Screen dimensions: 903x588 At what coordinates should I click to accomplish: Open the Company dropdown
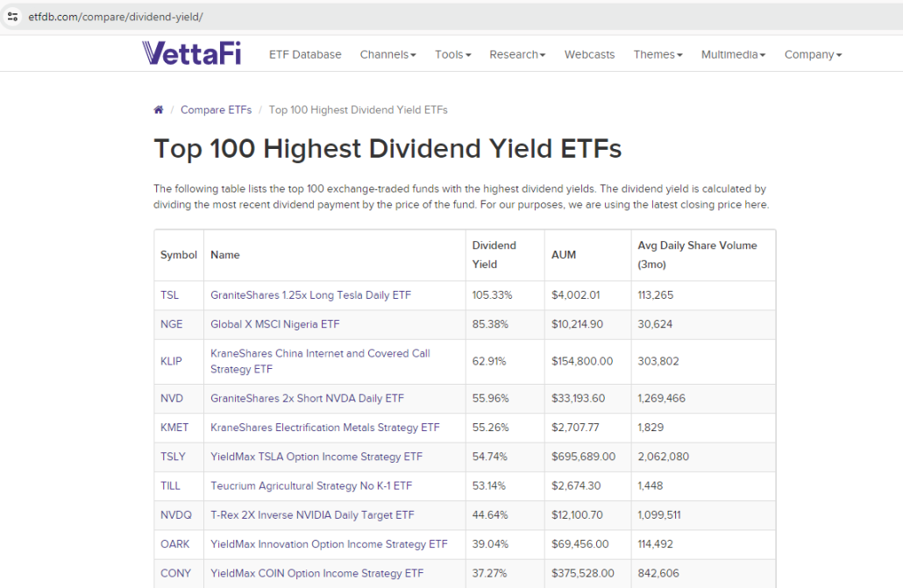click(813, 53)
